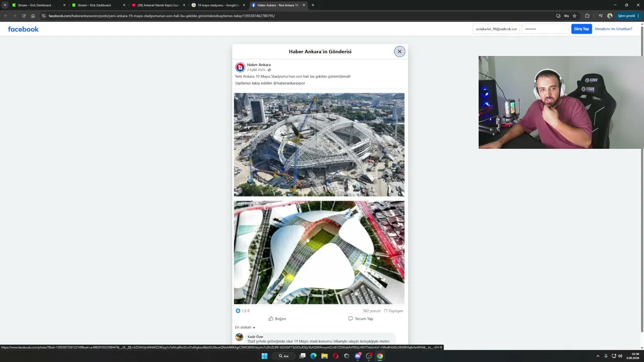Click the Giriş Yap login button
This screenshot has height=362, width=644.
[582, 29]
